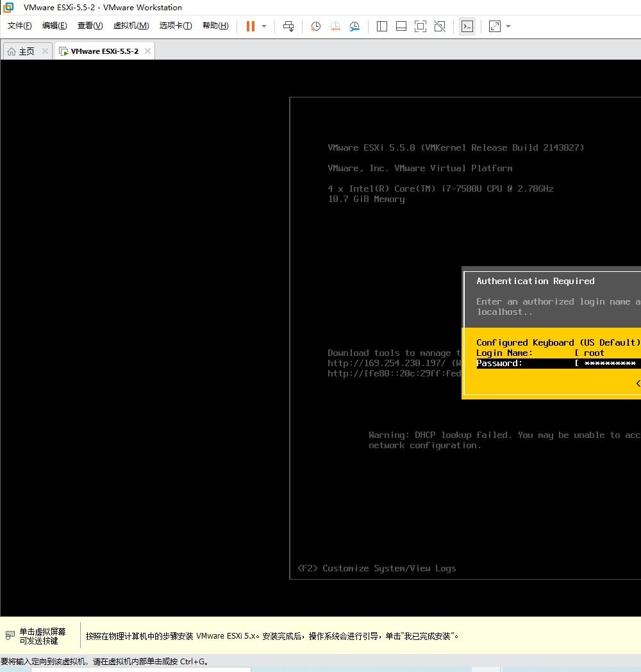The height and width of the screenshot is (672, 641).
Task: Toggle Unity mode icon in toolbar
Action: (440, 26)
